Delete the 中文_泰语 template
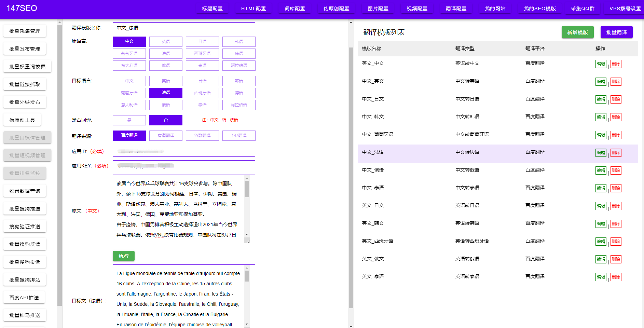Viewport: 644px width, 328px height. [x=616, y=188]
